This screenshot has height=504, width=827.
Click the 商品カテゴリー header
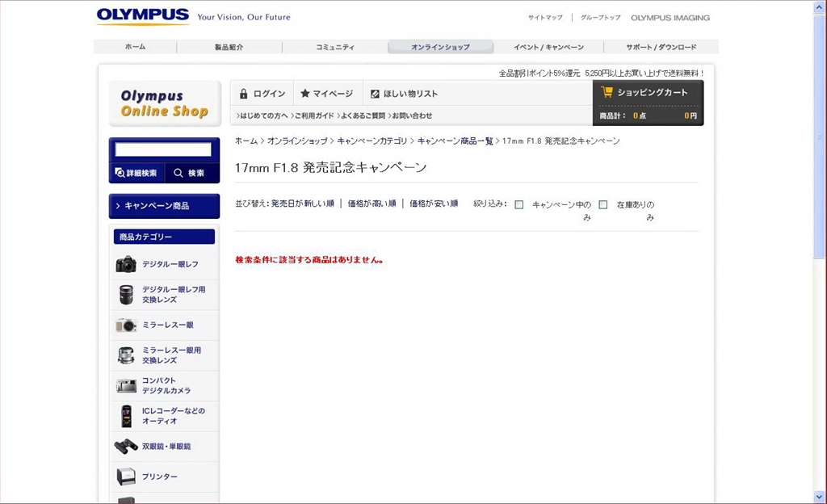[x=164, y=237]
